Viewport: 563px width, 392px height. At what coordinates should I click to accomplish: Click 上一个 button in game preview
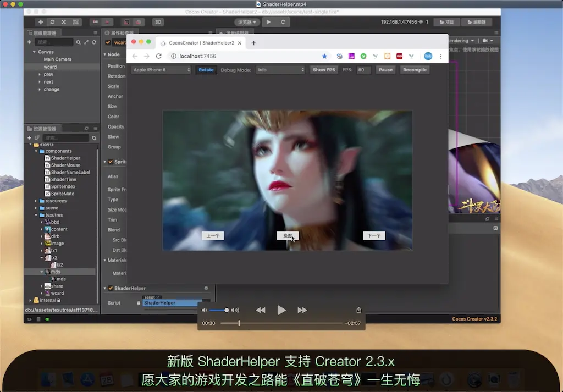[x=213, y=236]
